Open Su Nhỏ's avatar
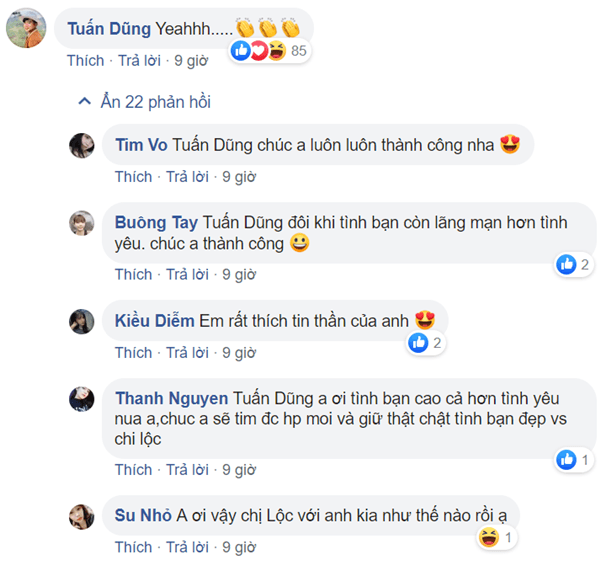Viewport: 600px width, 570px height. pyautogui.click(x=81, y=516)
